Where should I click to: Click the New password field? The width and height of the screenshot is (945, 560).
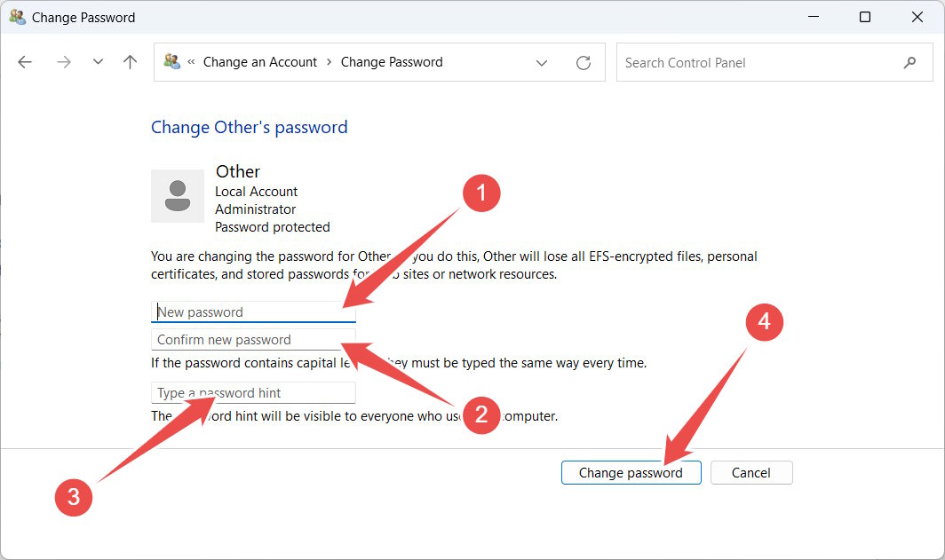(x=253, y=312)
